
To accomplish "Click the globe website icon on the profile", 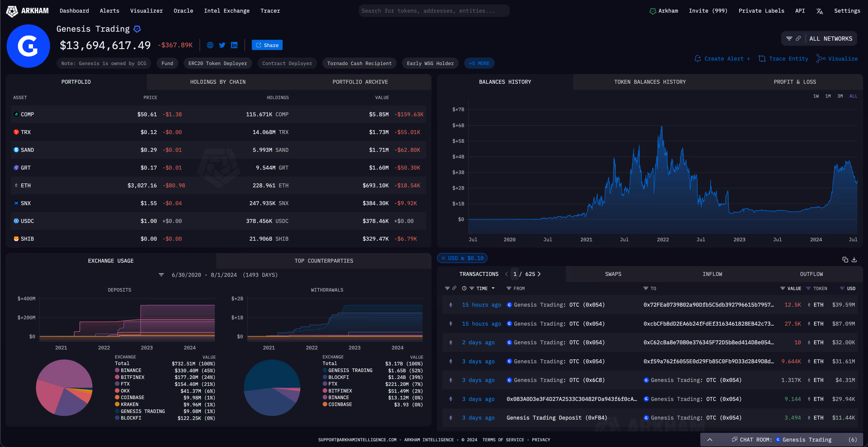I will click(x=210, y=45).
